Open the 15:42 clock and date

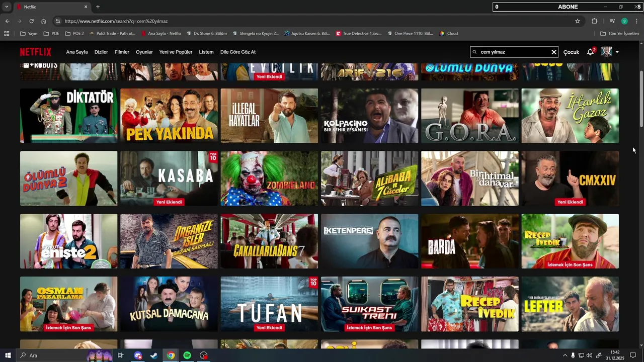(615, 355)
